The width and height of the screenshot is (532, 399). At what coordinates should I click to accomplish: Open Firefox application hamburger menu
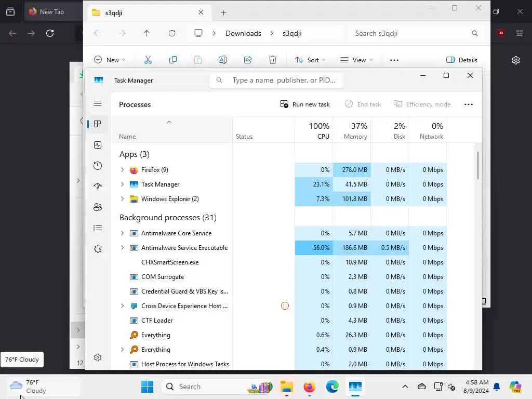coord(519,33)
